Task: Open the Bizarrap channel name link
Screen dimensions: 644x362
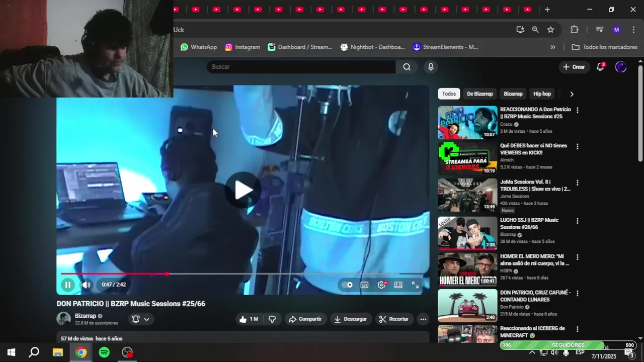Action: click(x=85, y=316)
